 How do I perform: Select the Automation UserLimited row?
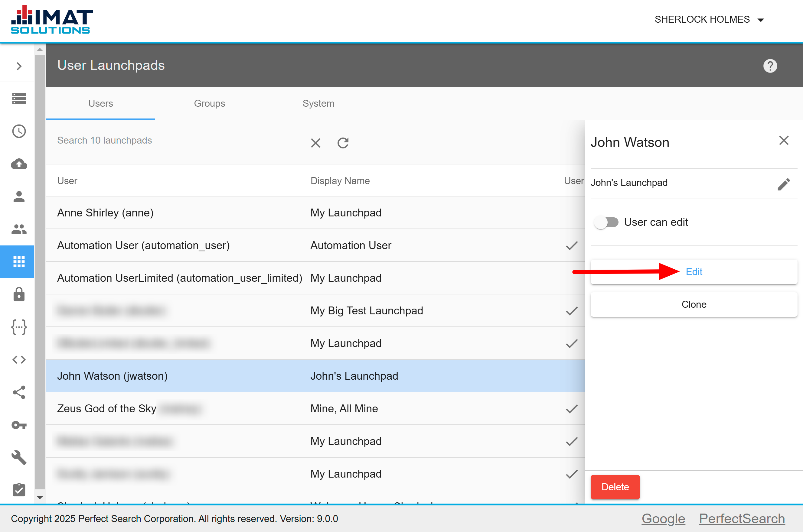[316, 278]
